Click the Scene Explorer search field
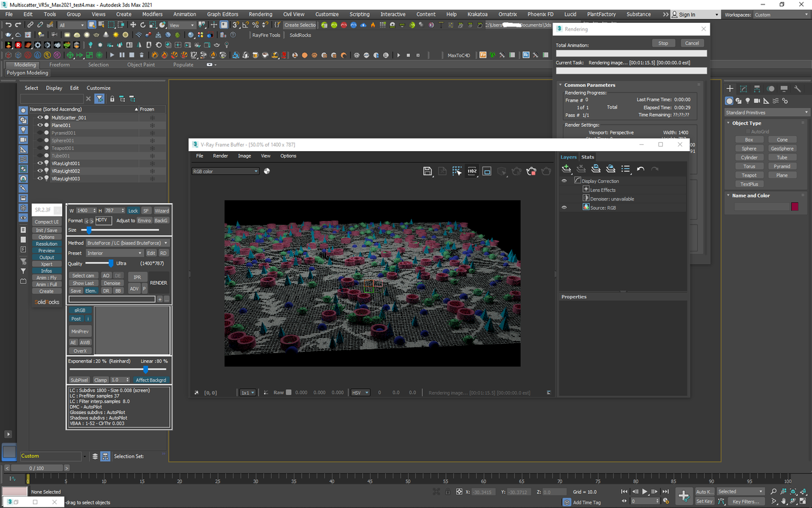The image size is (812, 508). click(52, 99)
